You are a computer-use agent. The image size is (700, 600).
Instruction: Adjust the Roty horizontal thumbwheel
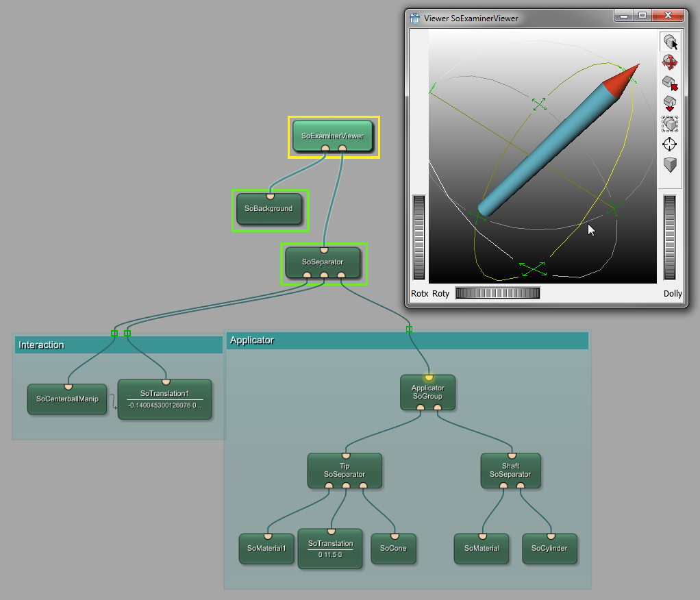[x=497, y=293]
